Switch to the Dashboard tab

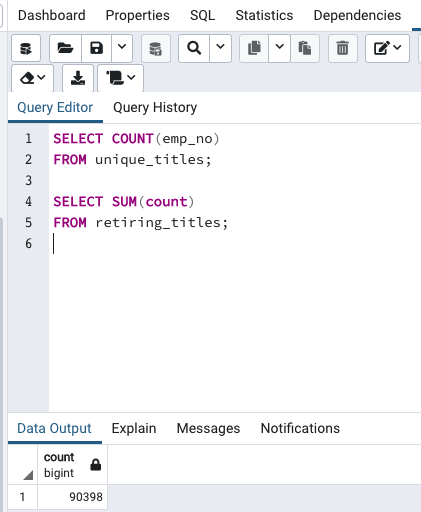click(52, 15)
